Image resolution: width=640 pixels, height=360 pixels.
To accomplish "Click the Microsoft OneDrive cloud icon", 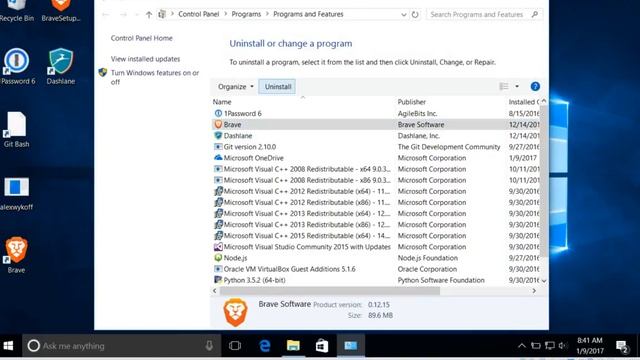I will [218, 158].
